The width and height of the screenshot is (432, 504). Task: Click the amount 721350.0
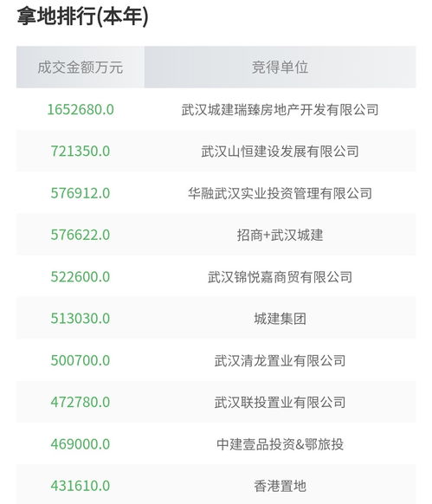click(x=81, y=152)
